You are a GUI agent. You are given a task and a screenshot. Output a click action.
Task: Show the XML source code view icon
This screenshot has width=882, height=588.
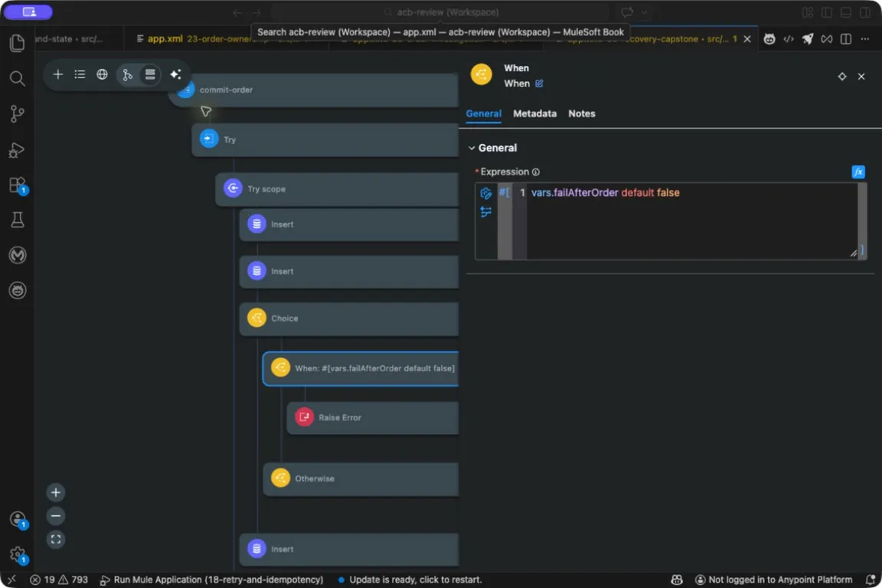[x=788, y=39]
